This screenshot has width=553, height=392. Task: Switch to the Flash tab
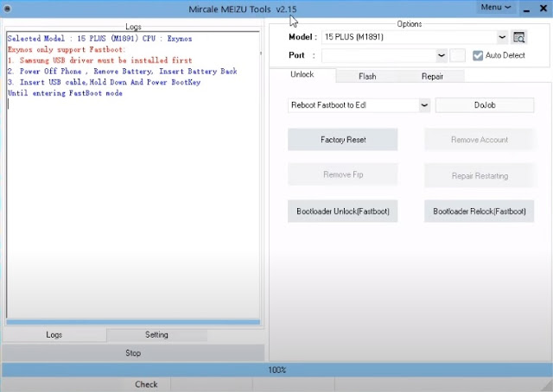pyautogui.click(x=367, y=76)
